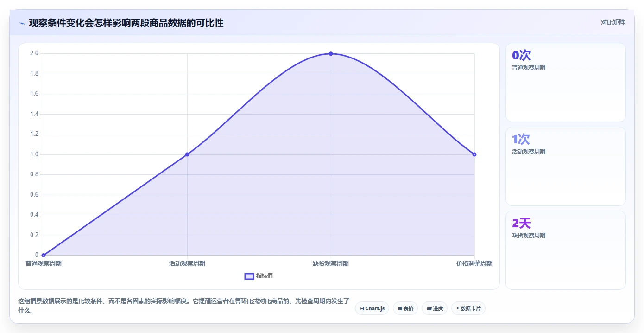Click the y-axis value 0.4

tap(34, 215)
